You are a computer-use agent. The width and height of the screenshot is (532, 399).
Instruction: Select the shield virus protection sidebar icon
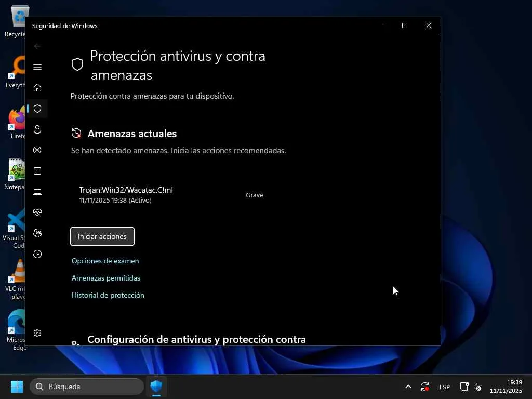[37, 109]
